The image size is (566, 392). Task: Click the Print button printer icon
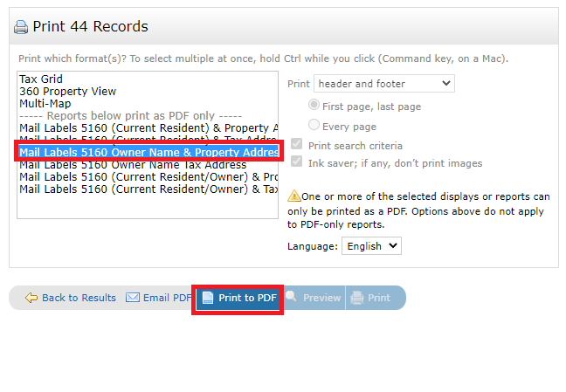pos(357,298)
